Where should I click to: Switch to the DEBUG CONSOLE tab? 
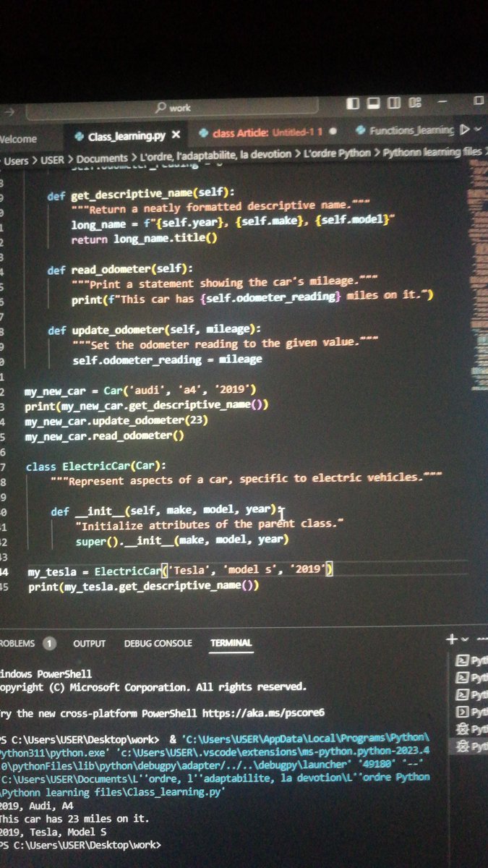point(158,643)
